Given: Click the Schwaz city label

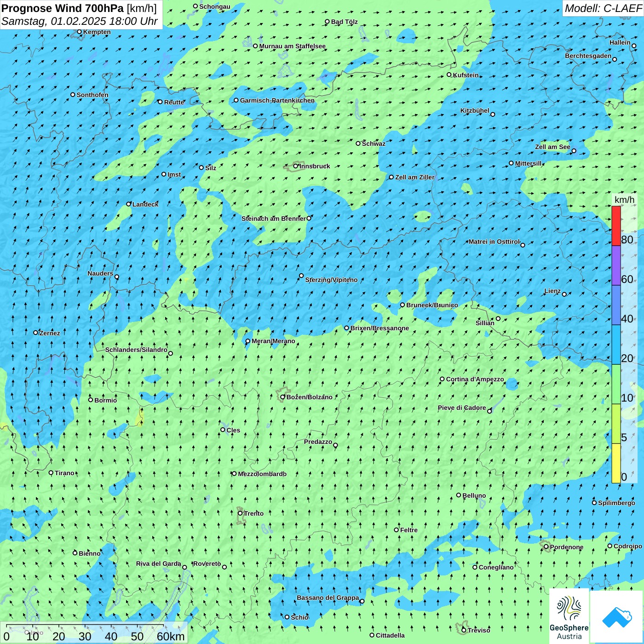Looking at the screenshot, I should click(374, 144).
